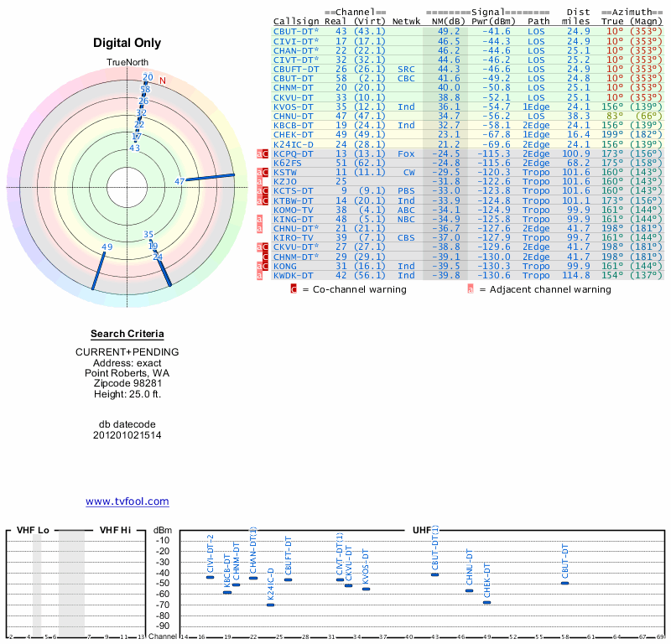Select the KIRO-TV callsign
Screen dimensions: 671x644
tap(294, 237)
